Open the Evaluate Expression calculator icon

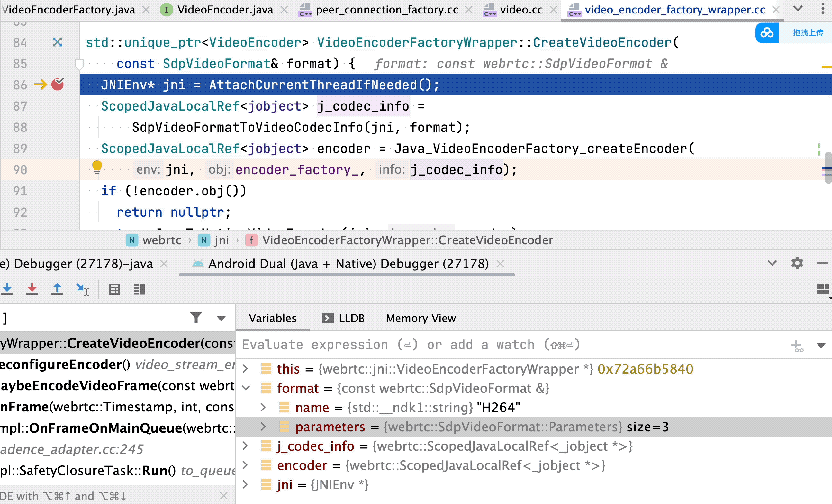[x=114, y=289]
